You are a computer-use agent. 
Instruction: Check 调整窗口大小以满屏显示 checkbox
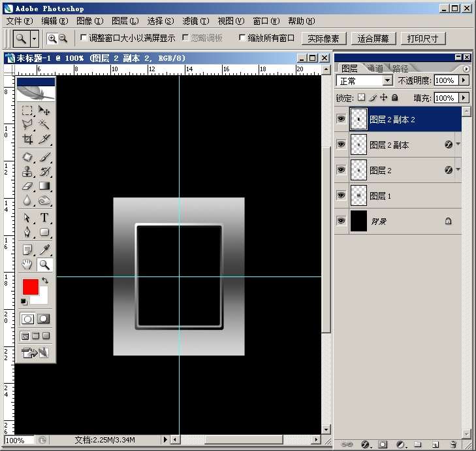tap(84, 37)
